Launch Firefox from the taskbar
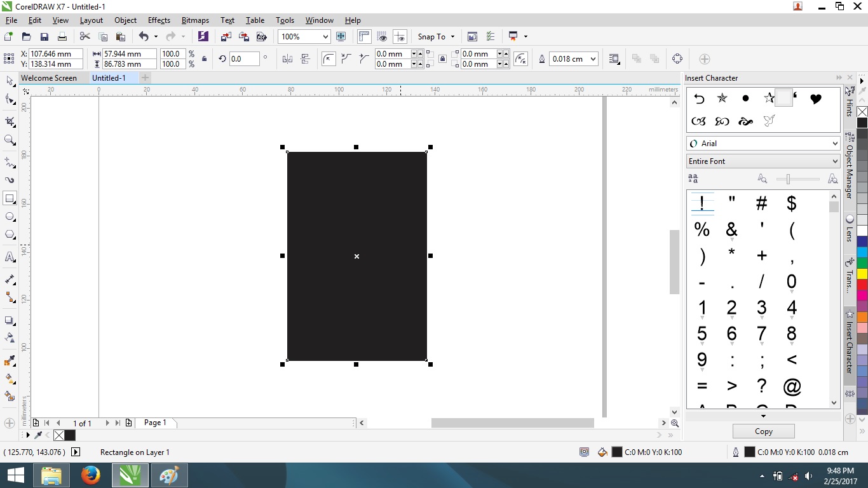 tap(90, 475)
